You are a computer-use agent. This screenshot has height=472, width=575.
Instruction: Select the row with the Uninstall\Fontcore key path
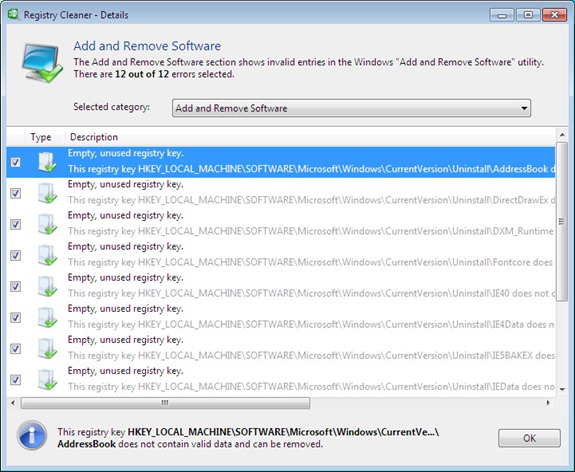pos(281,256)
